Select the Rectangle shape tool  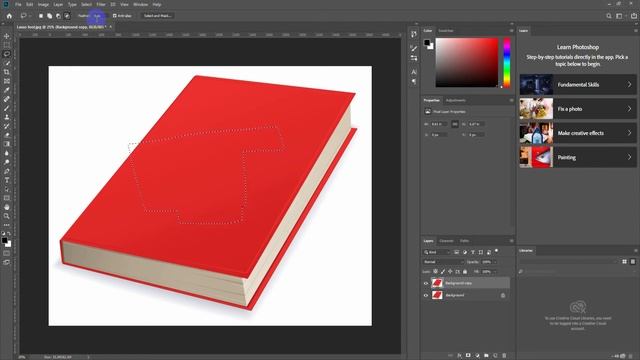(x=7, y=198)
